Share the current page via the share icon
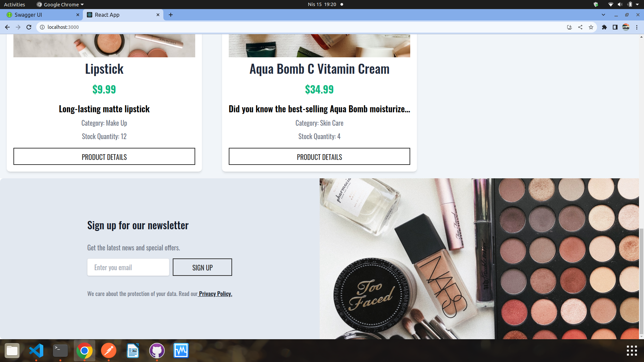The height and width of the screenshot is (362, 644). (x=580, y=27)
